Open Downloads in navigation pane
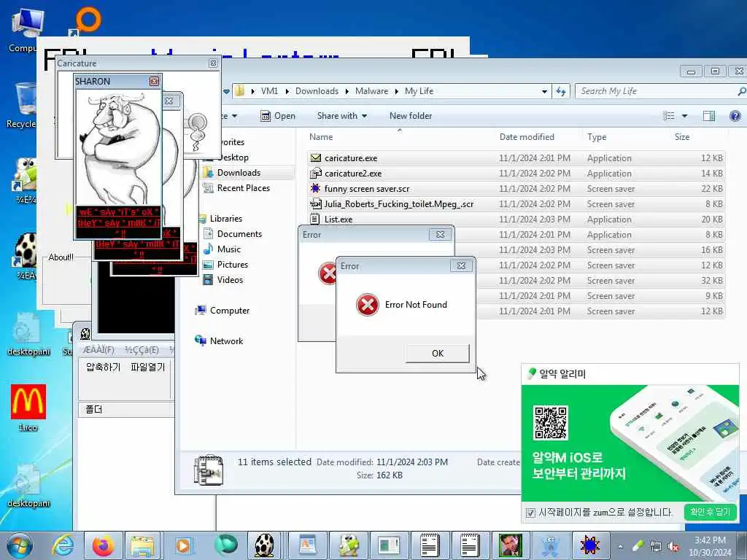Screen dimensions: 747x560 [239, 173]
